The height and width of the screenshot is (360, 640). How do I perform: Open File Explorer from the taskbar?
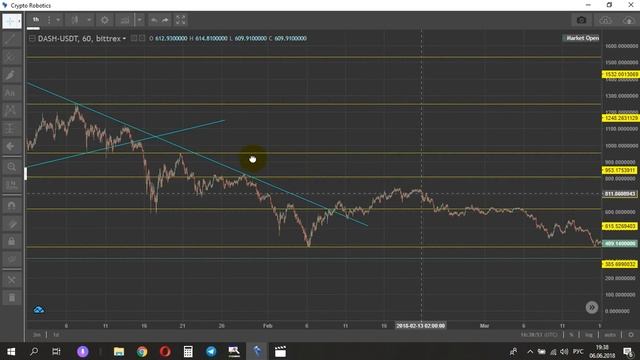tap(119, 351)
